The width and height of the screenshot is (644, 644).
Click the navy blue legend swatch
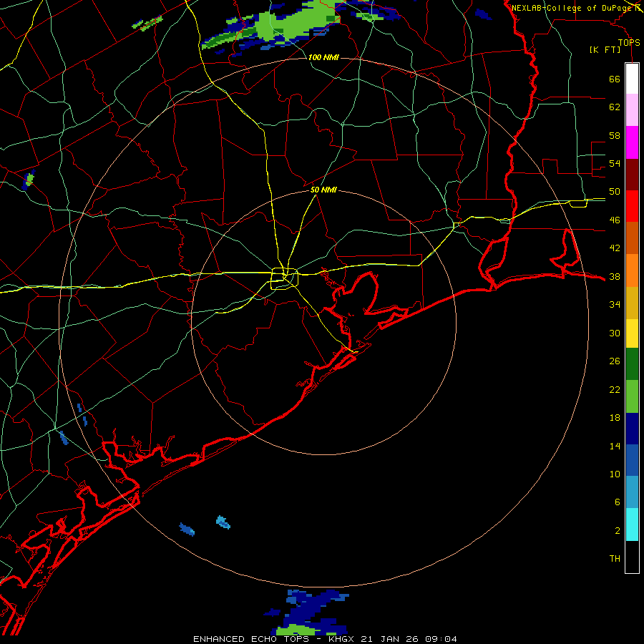point(632,429)
